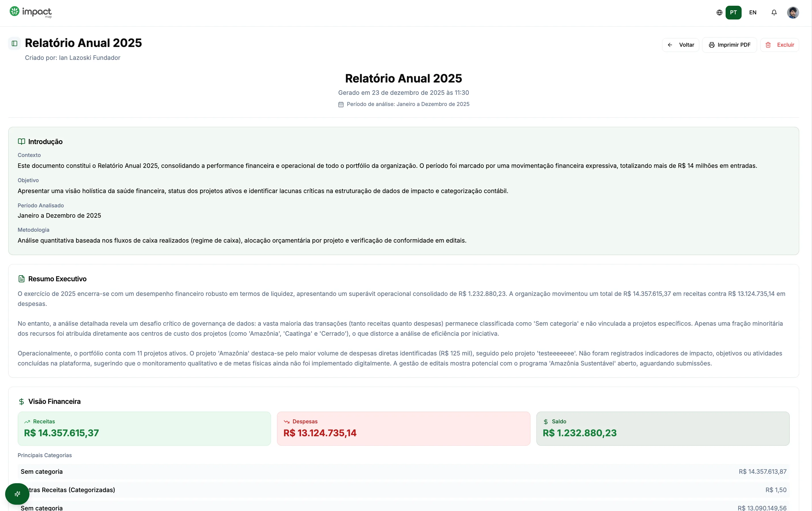Click the back arrow icon in Voltar
Viewport: 812px width, 511px height.
(x=670, y=45)
